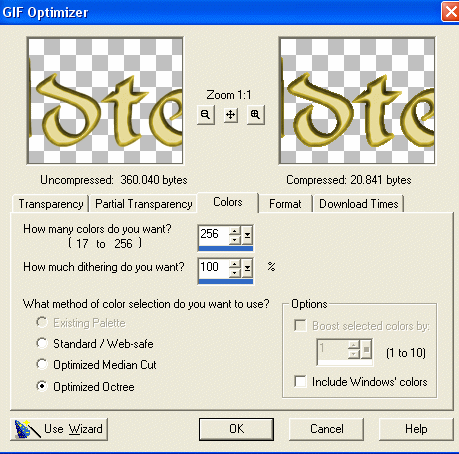Increase color count with the up arrow
This screenshot has width=459, height=454.
[235, 231]
